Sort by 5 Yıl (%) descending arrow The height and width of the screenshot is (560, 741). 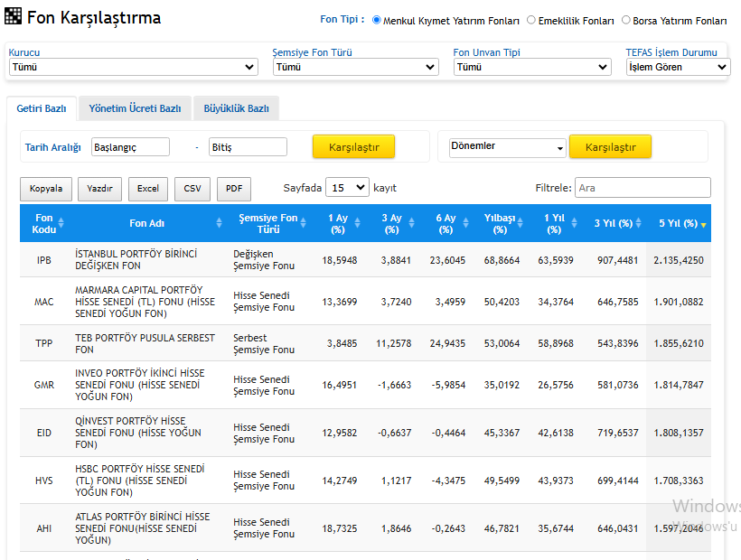[703, 224]
